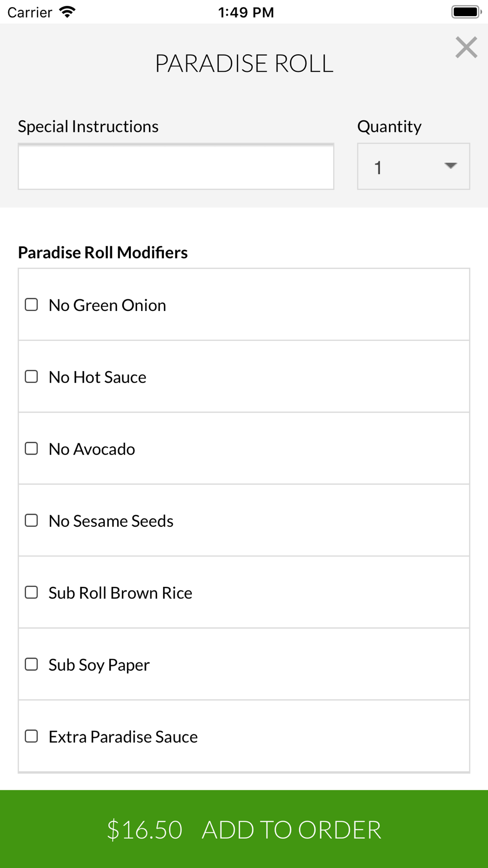Screen dimensions: 488x868
Task: Tap the Extra Paradise Sauce row label
Action: point(123,737)
